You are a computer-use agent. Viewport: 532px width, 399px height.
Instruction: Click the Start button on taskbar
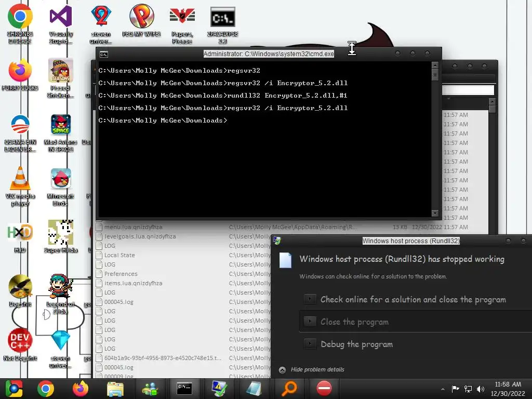point(14,389)
